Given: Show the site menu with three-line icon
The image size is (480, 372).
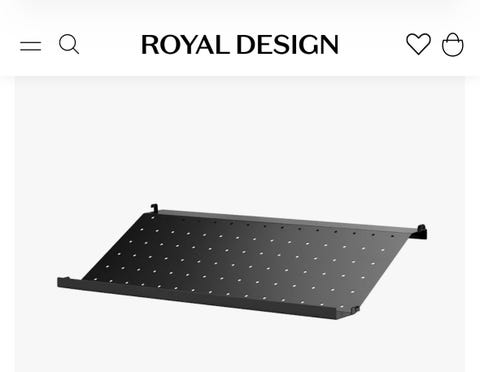Looking at the screenshot, I should tap(30, 46).
